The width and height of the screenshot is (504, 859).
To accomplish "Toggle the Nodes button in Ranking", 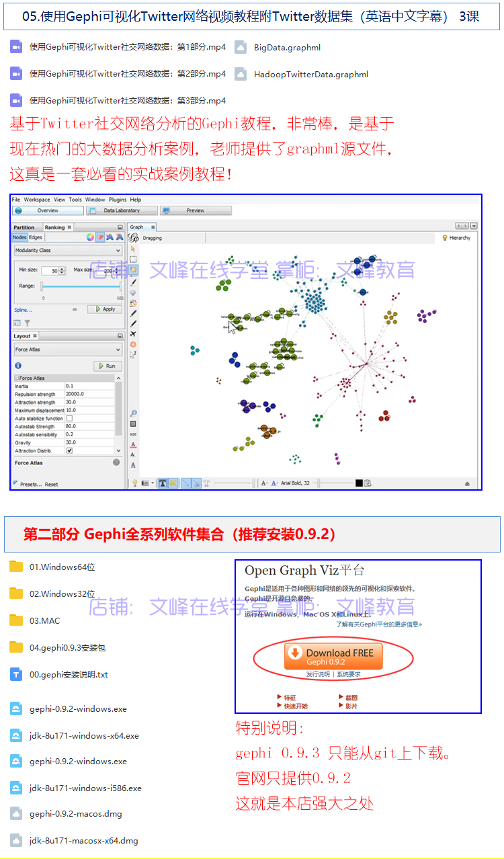I will pos(19,237).
